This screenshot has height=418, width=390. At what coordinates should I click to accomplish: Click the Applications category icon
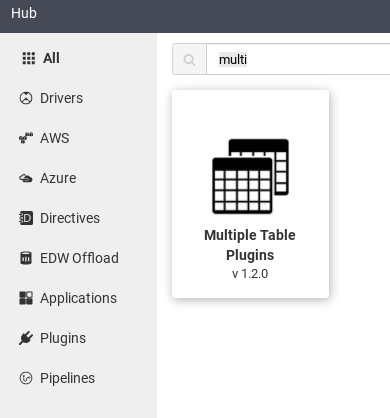pos(26,298)
